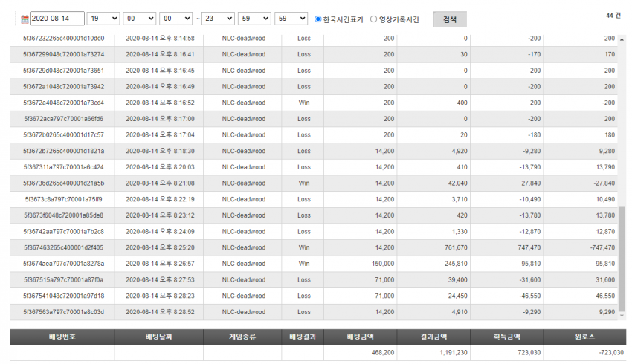Click bet ID 5f3672b7265c400001d1821a
632x364 pixels.
64,151
